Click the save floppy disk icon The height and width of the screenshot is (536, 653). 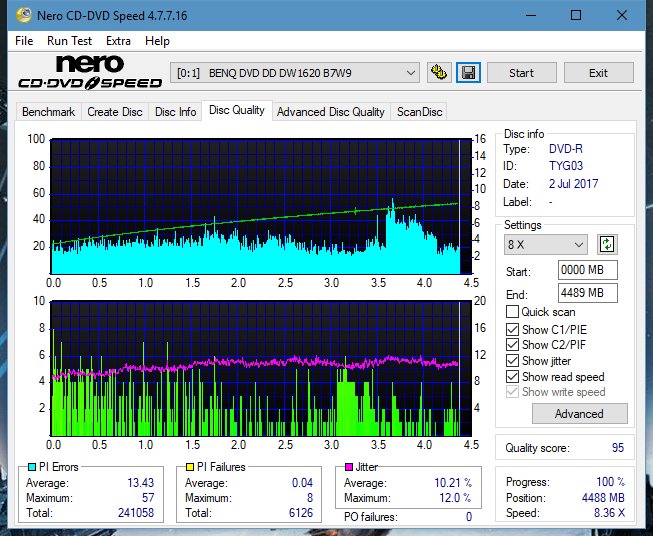point(469,73)
